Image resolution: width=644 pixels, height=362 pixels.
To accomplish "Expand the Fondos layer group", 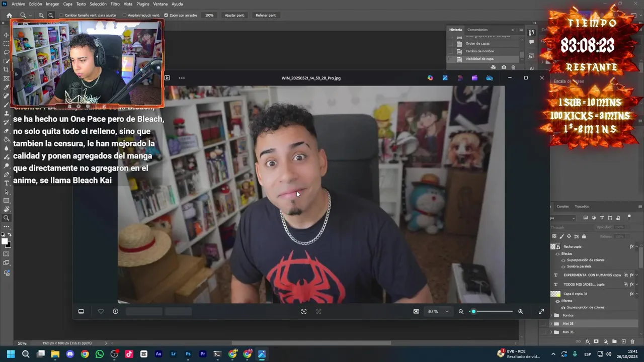I will point(551,315).
